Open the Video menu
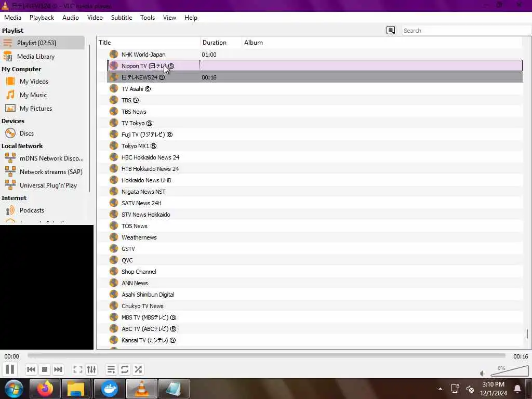 [x=95, y=18]
